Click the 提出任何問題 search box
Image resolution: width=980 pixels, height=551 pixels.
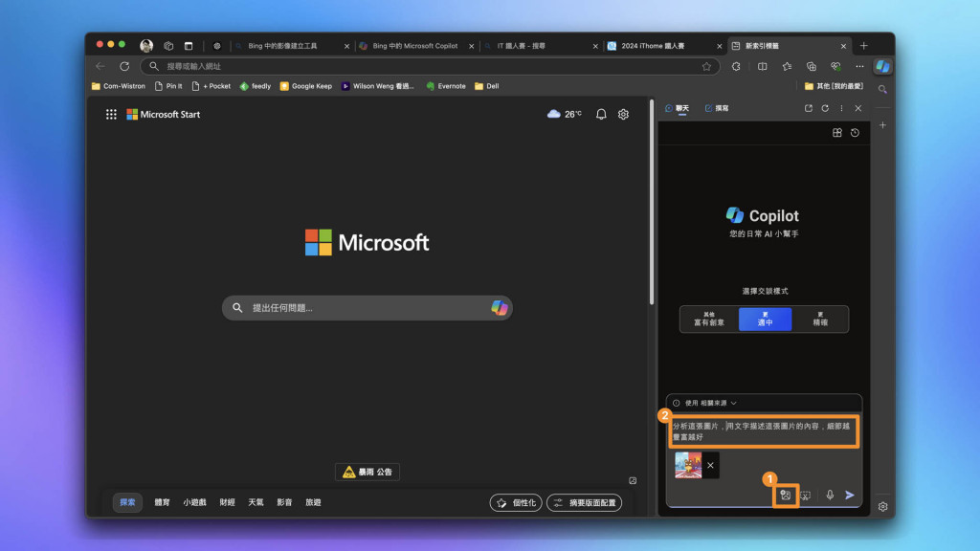point(367,308)
